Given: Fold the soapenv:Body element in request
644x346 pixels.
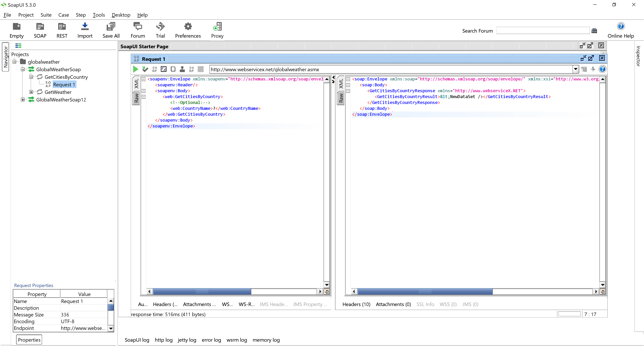Looking at the screenshot, I should (144, 91).
